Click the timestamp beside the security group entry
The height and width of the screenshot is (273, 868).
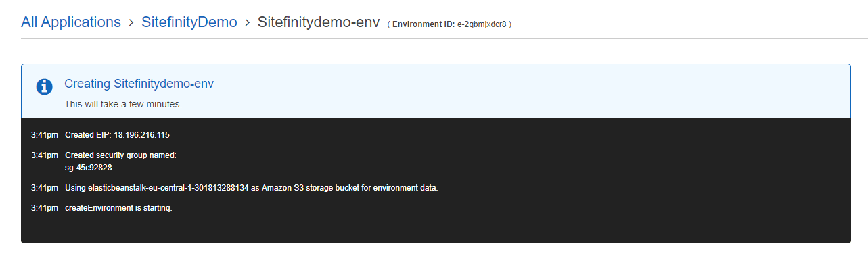44,155
